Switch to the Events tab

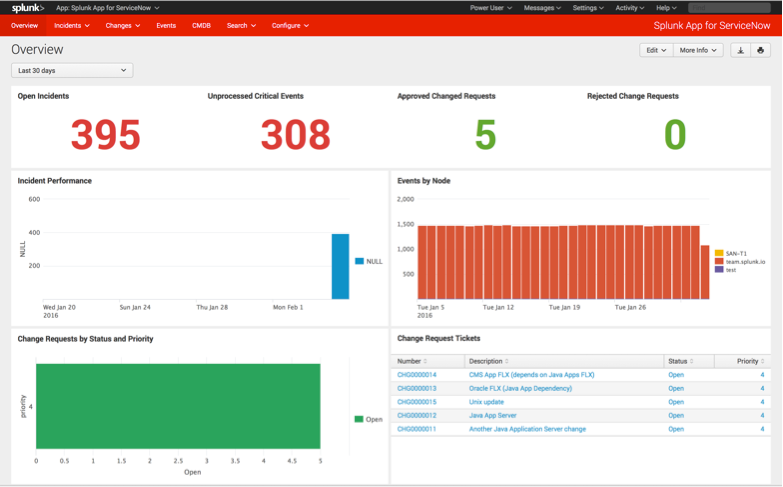click(166, 25)
